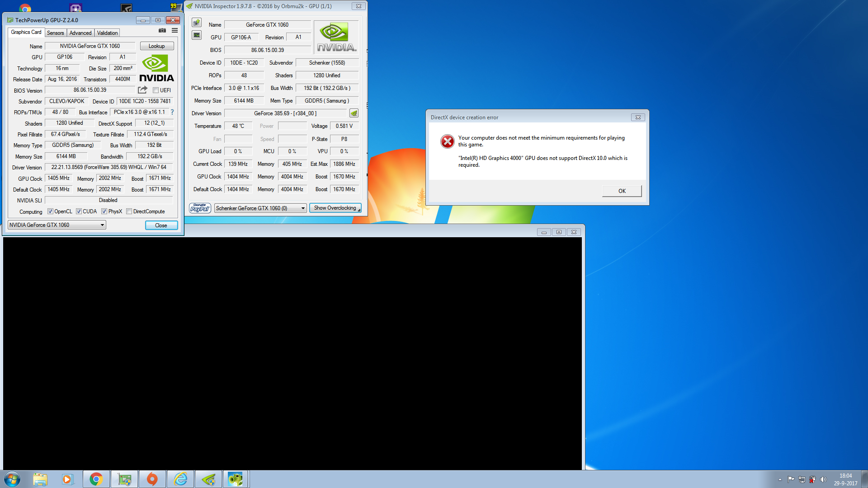Click the Pixel Fillrate value 67.4 GPixel/s
868x488 pixels.
[66, 134]
